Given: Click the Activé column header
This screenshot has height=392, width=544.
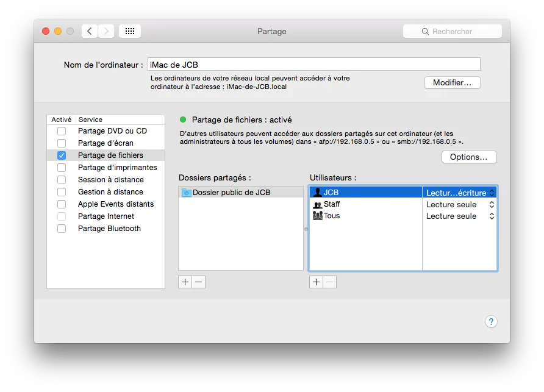Looking at the screenshot, I should (62, 119).
